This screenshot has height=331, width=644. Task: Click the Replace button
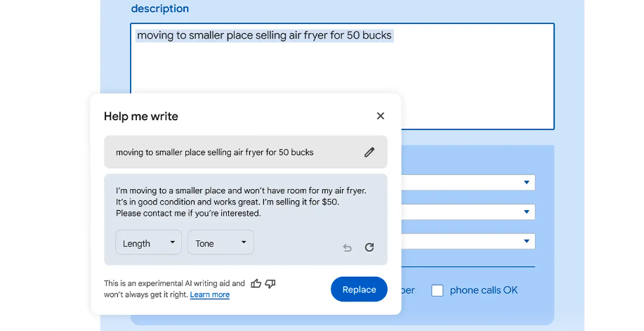(x=359, y=289)
